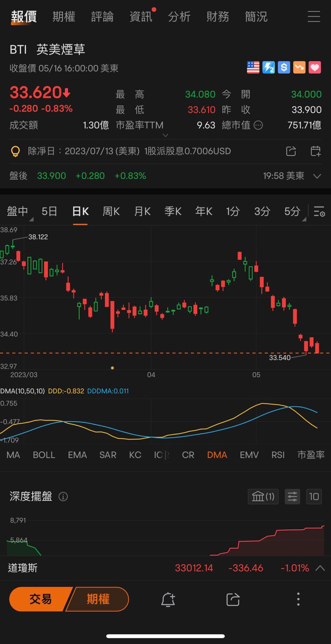Tap the price alert bell icon
This screenshot has width=331, height=644.
point(168,599)
